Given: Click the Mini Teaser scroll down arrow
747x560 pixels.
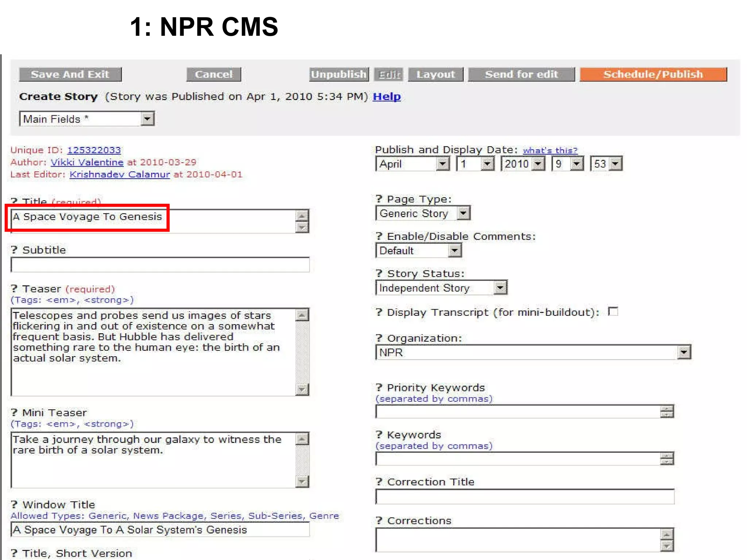Looking at the screenshot, I should tap(302, 482).
